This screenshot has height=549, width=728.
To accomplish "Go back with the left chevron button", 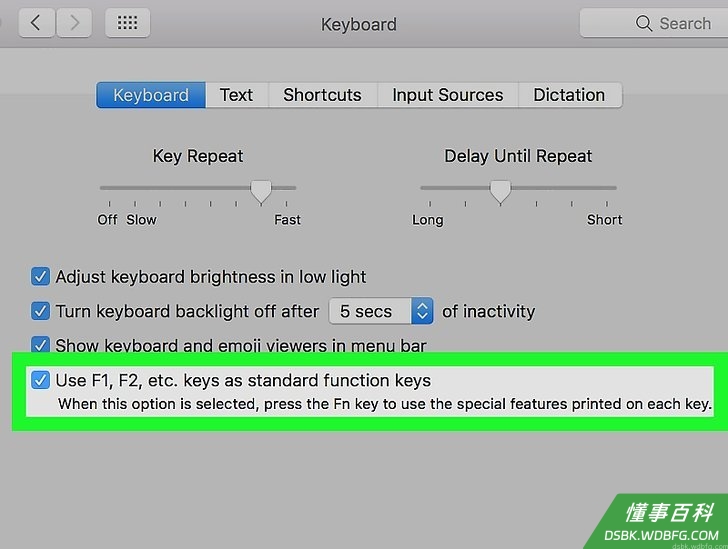I will click(37, 22).
